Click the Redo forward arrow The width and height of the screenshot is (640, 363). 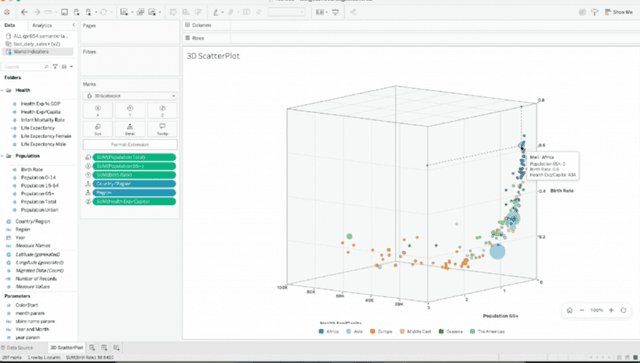37,12
